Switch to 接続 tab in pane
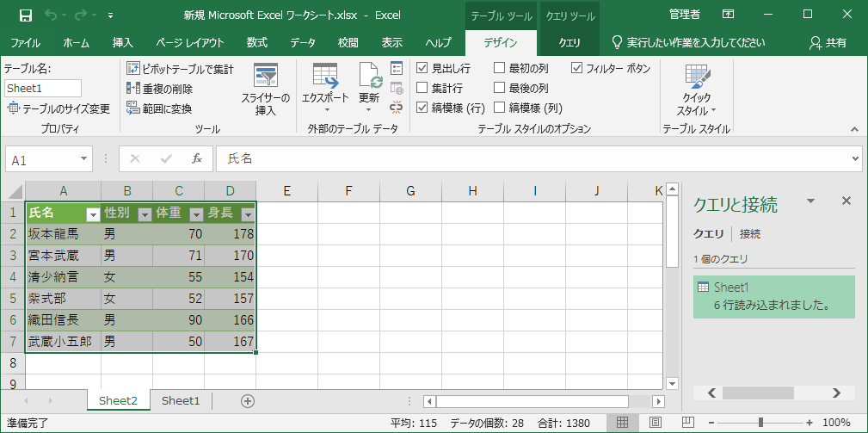This screenshot has width=868, height=433. coord(749,234)
